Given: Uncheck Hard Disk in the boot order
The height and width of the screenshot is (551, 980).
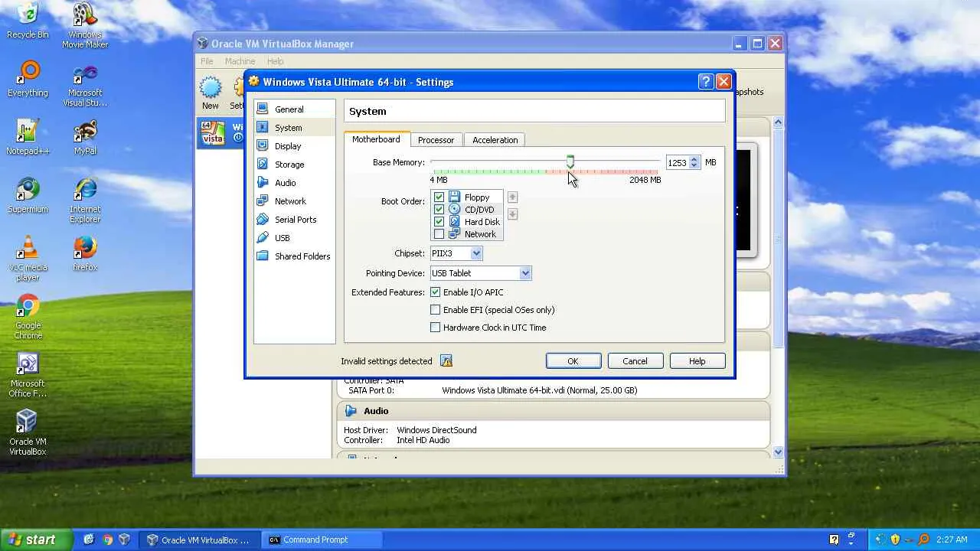Looking at the screenshot, I should click(x=439, y=222).
